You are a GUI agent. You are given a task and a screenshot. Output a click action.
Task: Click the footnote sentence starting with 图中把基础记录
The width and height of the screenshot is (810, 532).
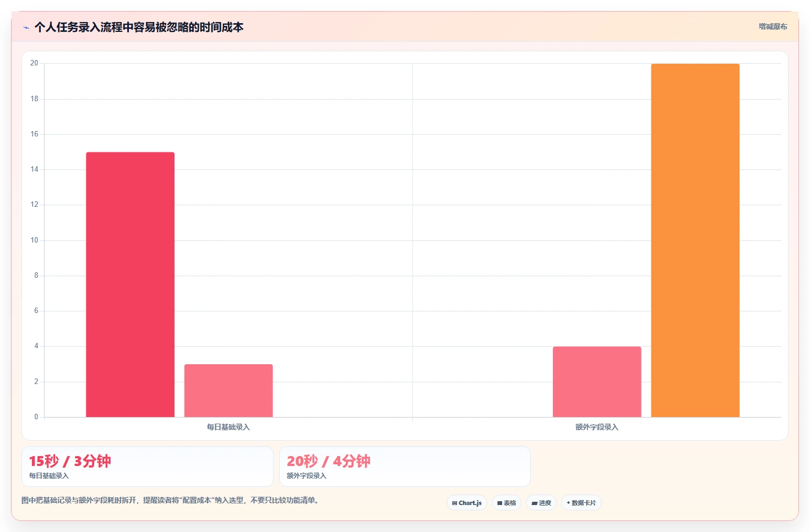171,500
